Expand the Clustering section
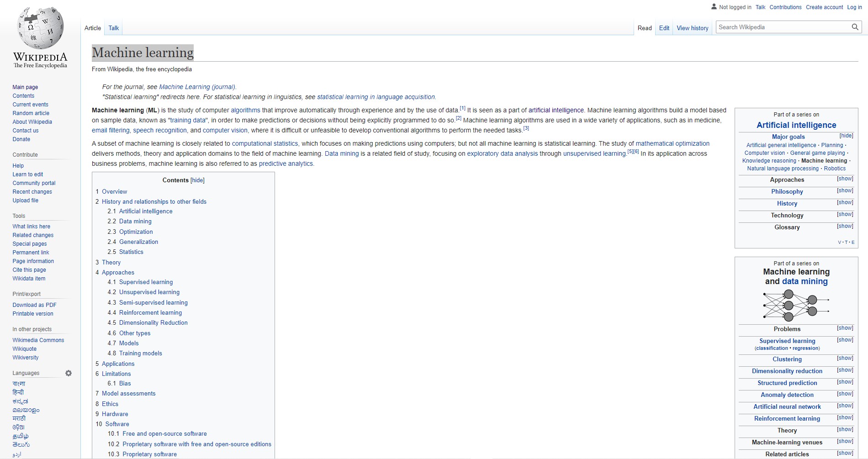This screenshot has height=459, width=868. [x=845, y=358]
